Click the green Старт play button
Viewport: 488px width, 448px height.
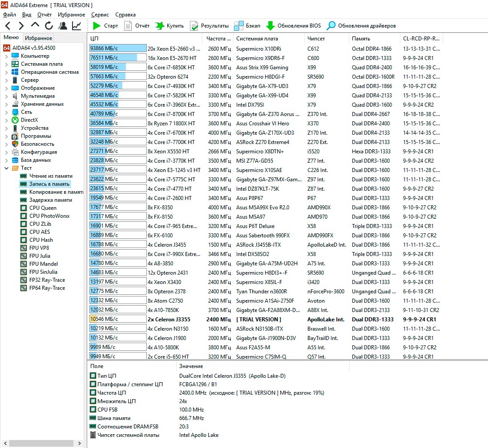[105, 26]
